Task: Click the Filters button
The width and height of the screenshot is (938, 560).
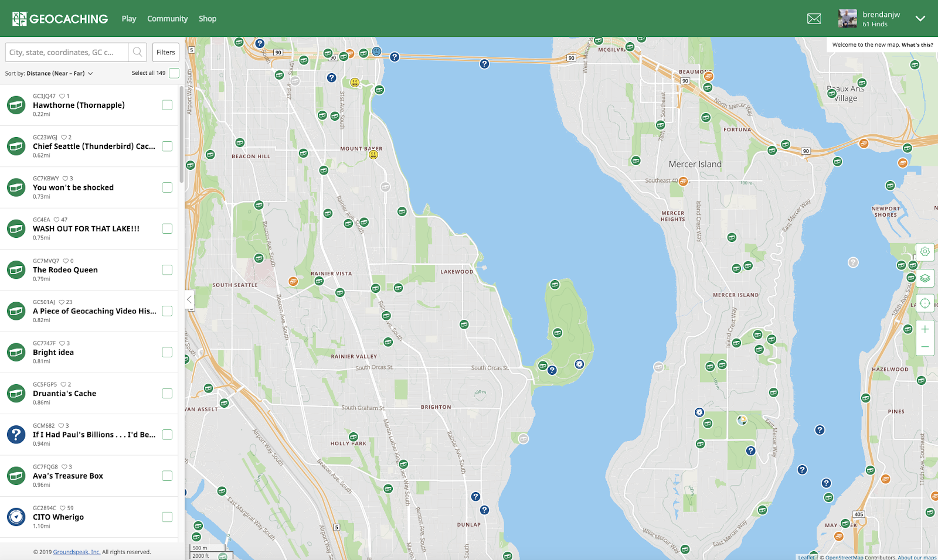Action: 166,52
